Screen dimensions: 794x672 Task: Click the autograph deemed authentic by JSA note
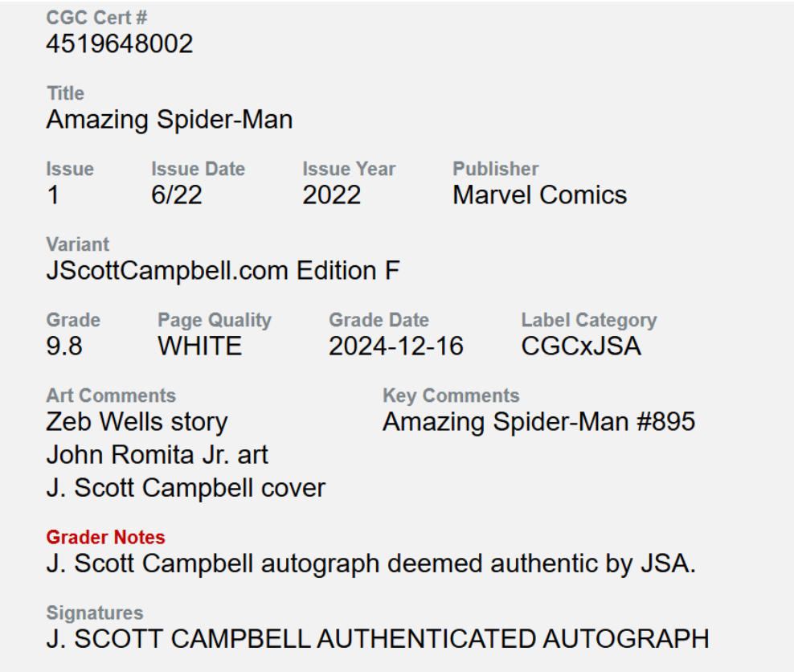370,563
